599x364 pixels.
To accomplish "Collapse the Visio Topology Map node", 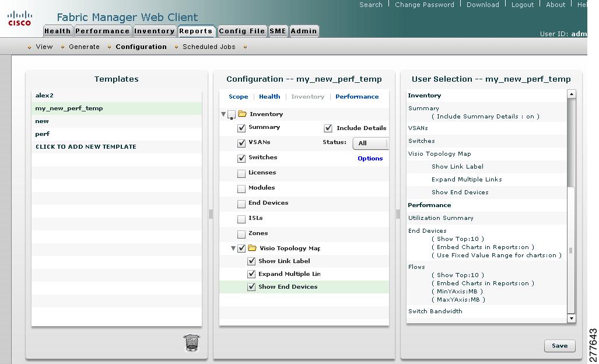I will click(233, 249).
